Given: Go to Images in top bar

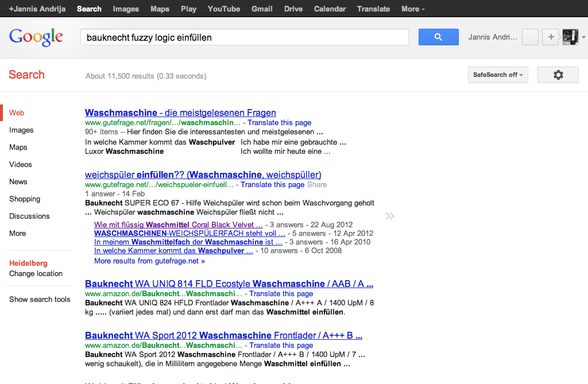Looking at the screenshot, I should point(126,9).
